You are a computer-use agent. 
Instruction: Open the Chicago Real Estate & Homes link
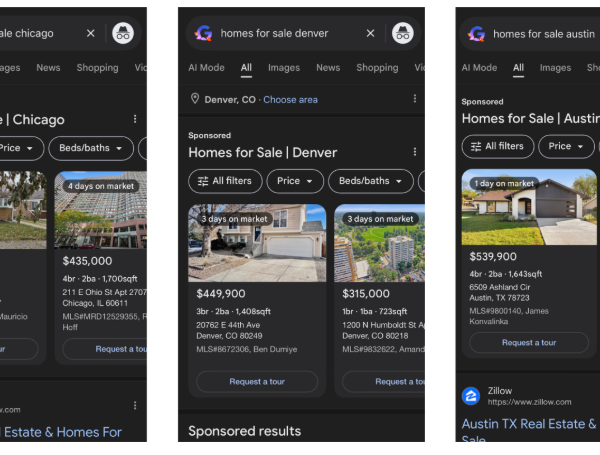(x=61, y=432)
